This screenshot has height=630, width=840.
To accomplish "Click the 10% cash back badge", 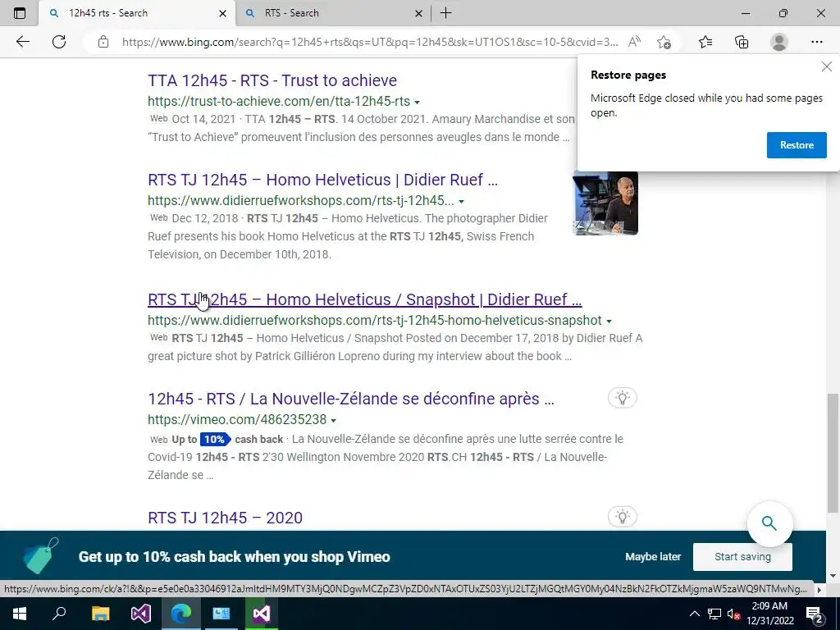I will pyautogui.click(x=215, y=440).
